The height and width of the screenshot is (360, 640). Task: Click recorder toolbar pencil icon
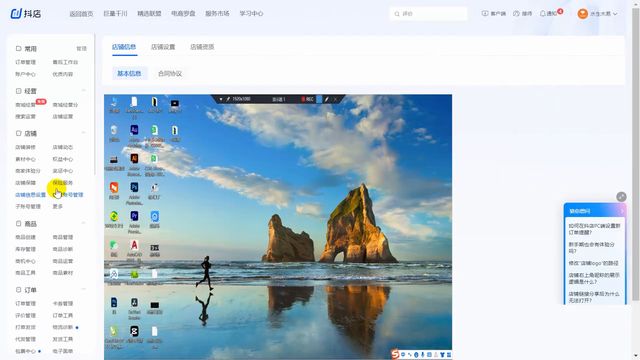pyautogui.click(x=327, y=99)
